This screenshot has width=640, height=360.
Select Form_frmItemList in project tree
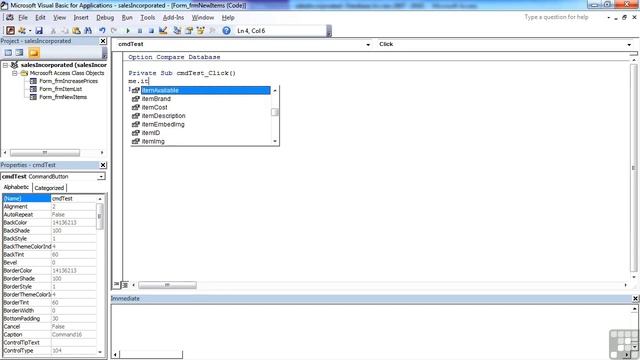pos(60,89)
